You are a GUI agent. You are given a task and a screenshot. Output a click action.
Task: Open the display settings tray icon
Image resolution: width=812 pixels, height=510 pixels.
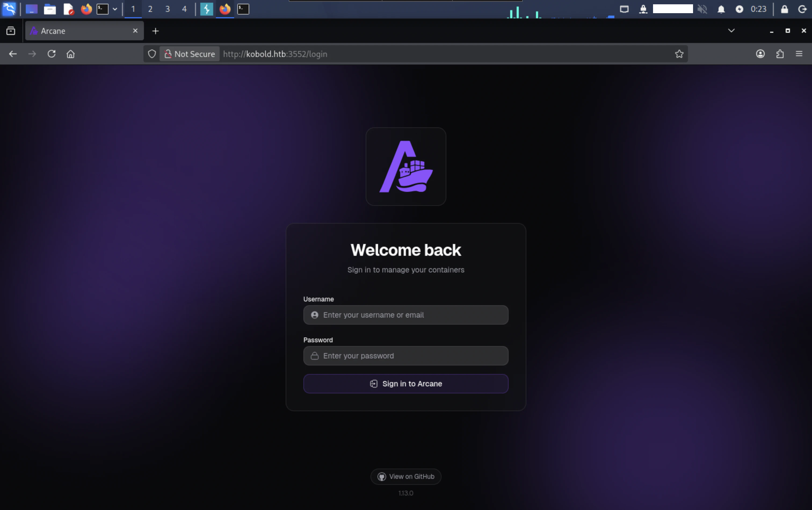(x=624, y=9)
